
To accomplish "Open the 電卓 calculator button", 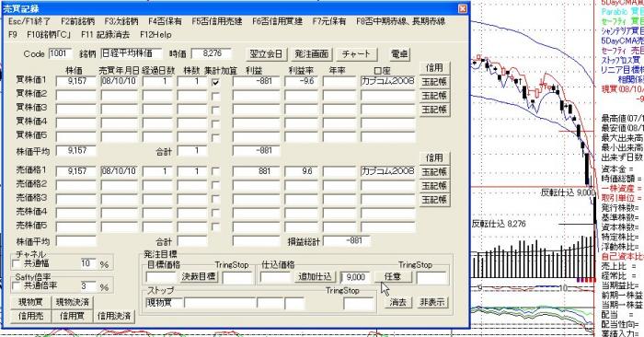I will pyautogui.click(x=399, y=53).
